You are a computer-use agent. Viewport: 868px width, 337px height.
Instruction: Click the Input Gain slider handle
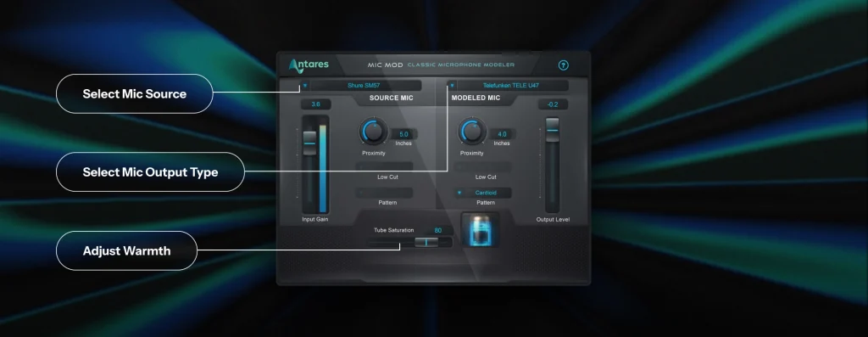309,143
